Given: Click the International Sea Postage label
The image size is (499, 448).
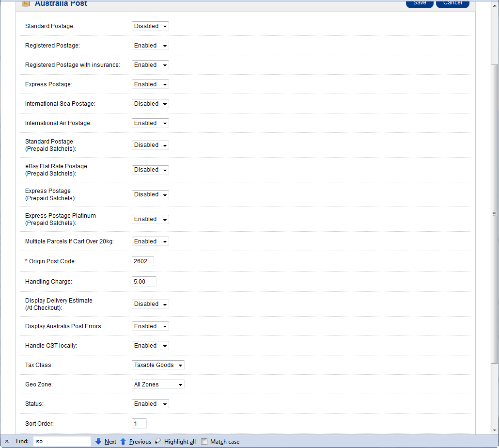Looking at the screenshot, I should [x=60, y=104].
